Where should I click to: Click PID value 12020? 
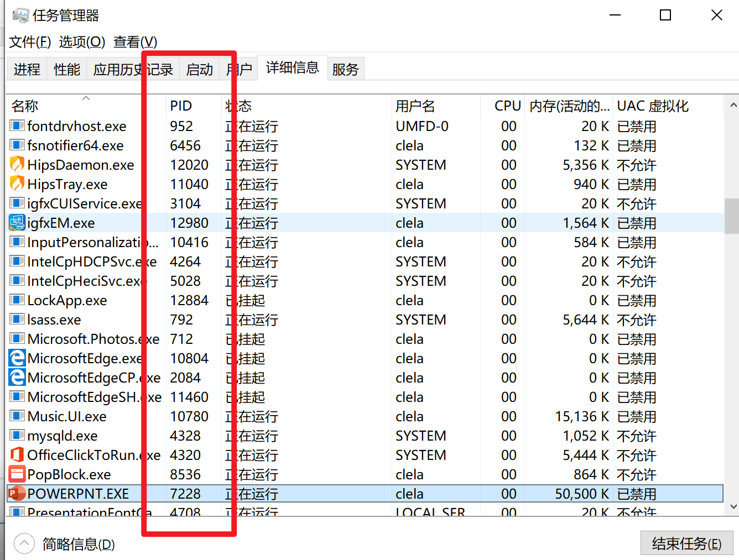click(189, 165)
